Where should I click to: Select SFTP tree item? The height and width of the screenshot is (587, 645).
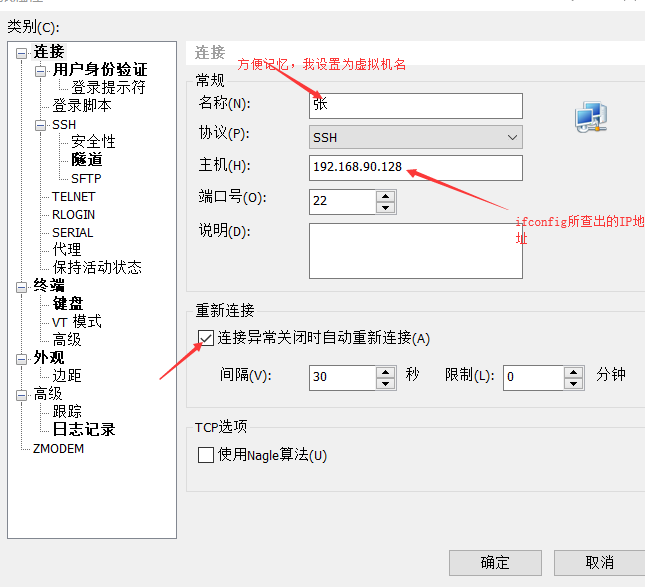(86, 179)
